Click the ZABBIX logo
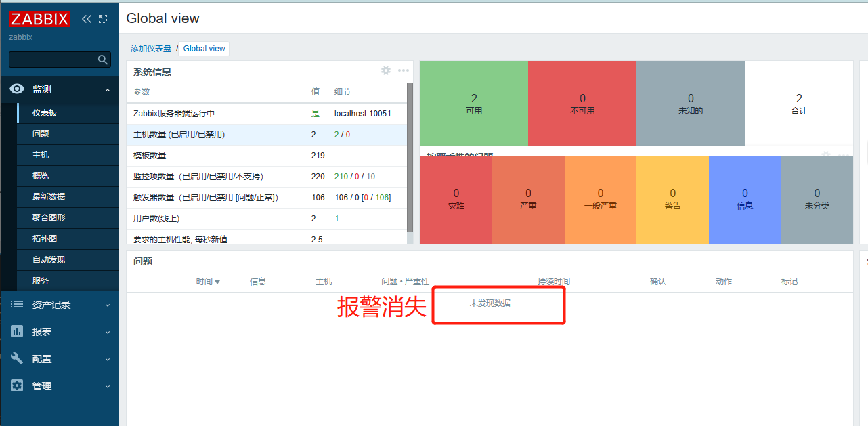This screenshot has height=426, width=868. pos(39,19)
